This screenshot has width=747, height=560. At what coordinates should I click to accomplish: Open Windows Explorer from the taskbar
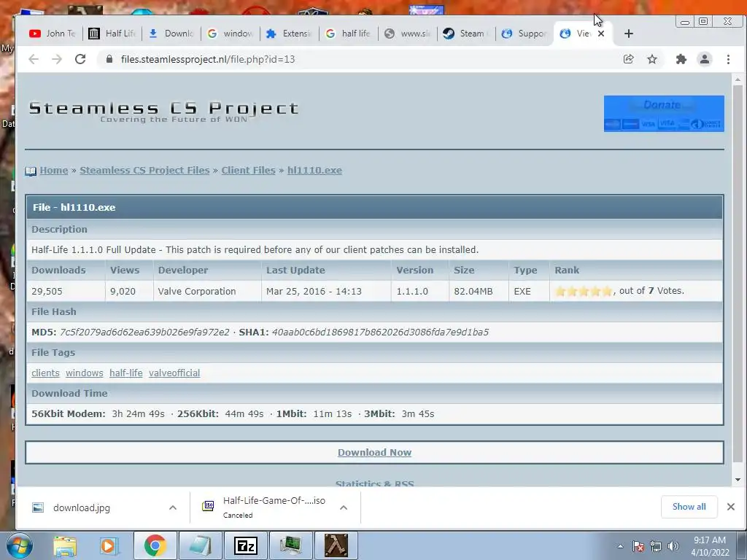[x=64, y=545]
